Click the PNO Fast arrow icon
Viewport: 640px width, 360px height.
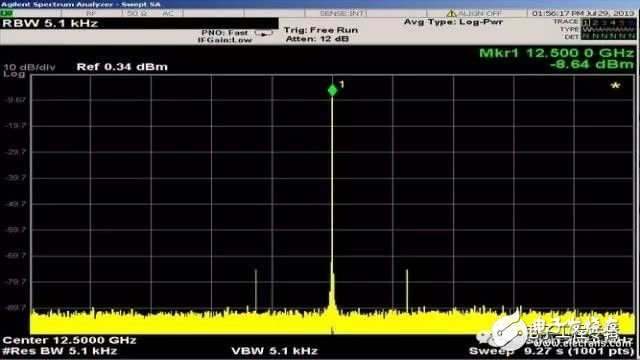(263, 33)
